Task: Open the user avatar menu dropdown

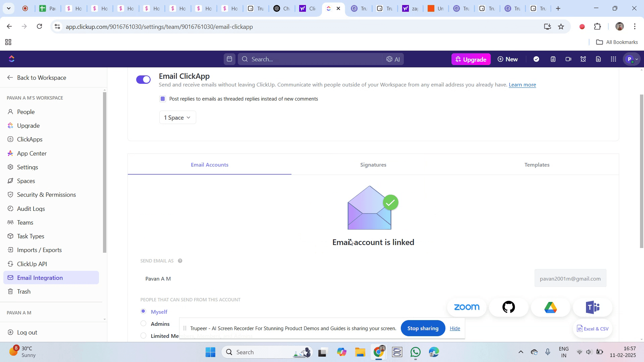Action: pos(632,59)
